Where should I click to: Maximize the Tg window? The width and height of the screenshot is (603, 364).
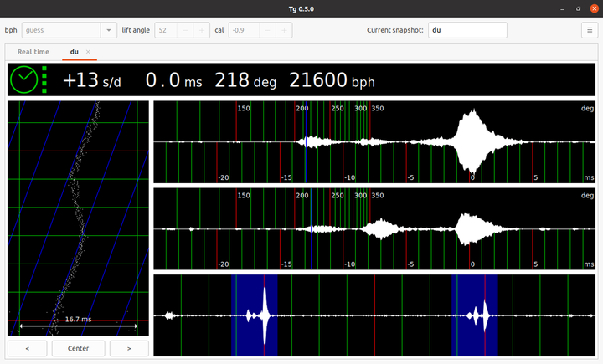[x=578, y=9]
